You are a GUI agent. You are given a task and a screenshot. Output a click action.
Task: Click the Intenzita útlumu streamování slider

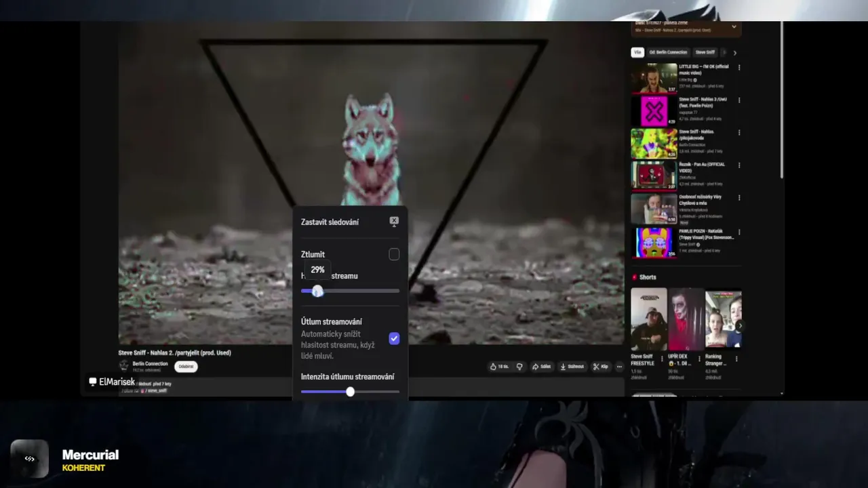350,392
